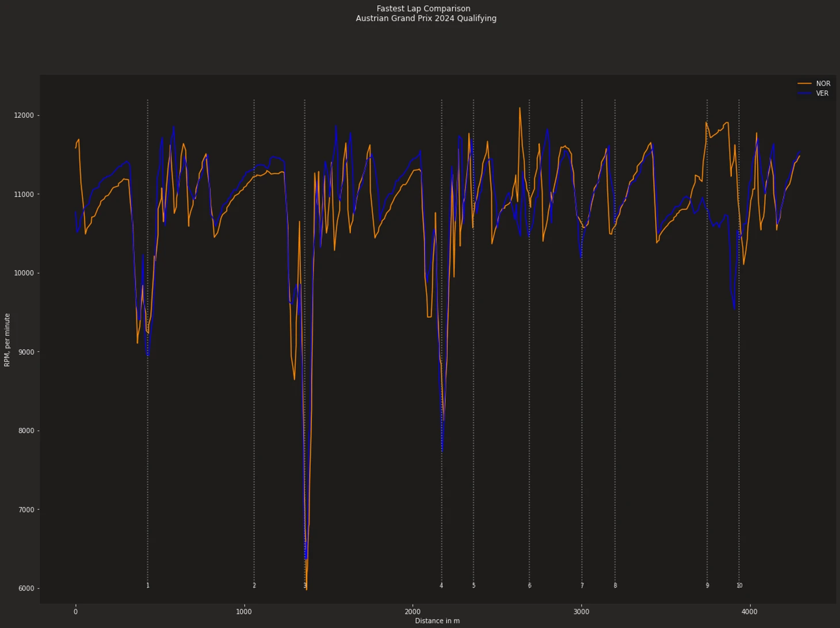Viewport: 840px width, 628px height.
Task: Click the corner 1 marker number
Action: 148,585
